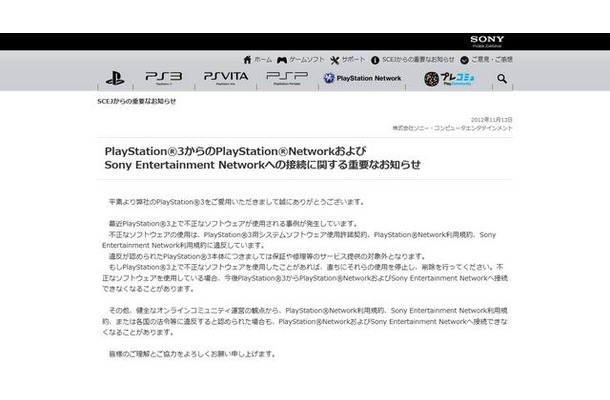610x400 pixels.
Task: Click the paragraph beginning その他、健全な
Action: tap(305, 321)
